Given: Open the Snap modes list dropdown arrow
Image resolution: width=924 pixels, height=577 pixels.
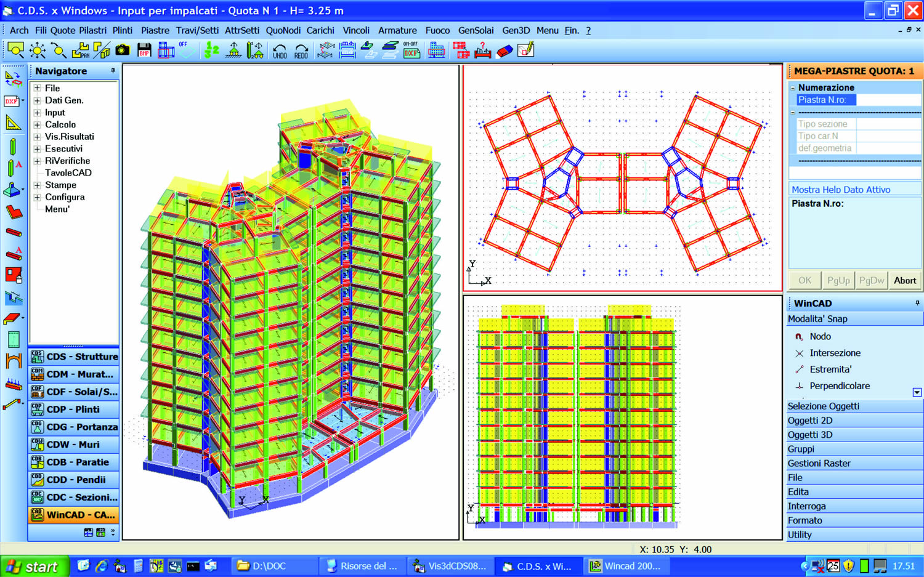Looking at the screenshot, I should tap(917, 392).
